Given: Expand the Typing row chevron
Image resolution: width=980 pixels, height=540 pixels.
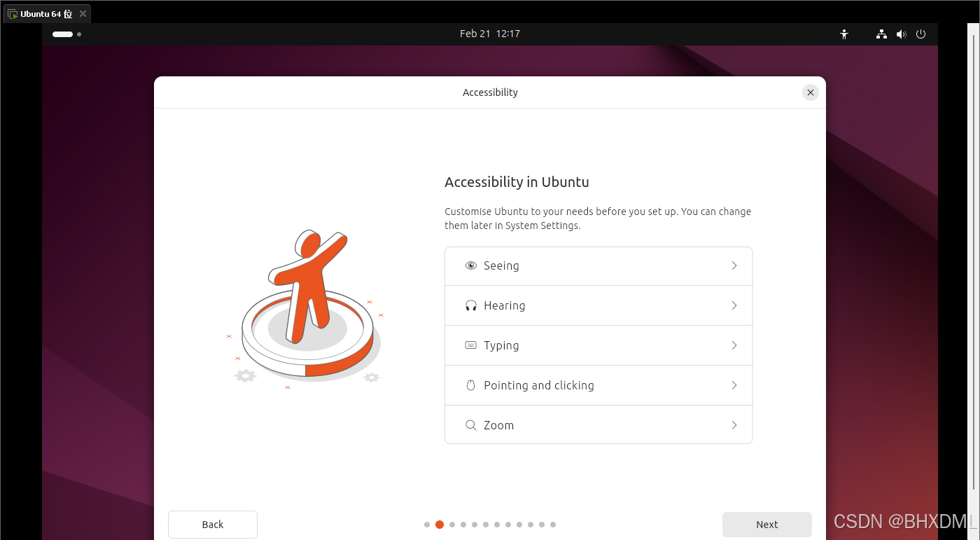Looking at the screenshot, I should pos(734,345).
